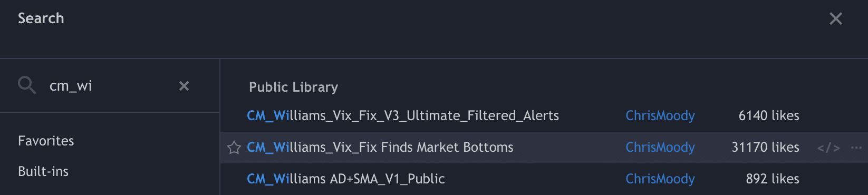Select CM_Williams AD+SMA_V1_Public script
The width and height of the screenshot is (868, 195).
(346, 179)
